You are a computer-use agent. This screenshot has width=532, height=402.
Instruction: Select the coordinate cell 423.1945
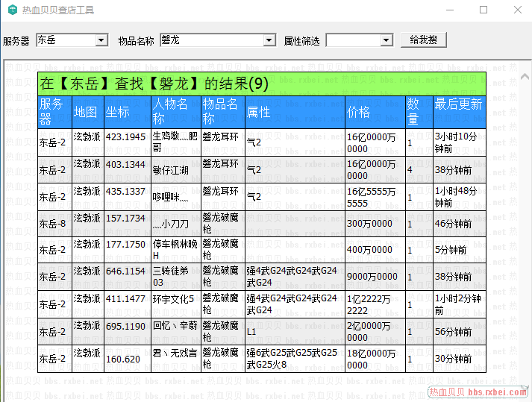click(x=126, y=137)
